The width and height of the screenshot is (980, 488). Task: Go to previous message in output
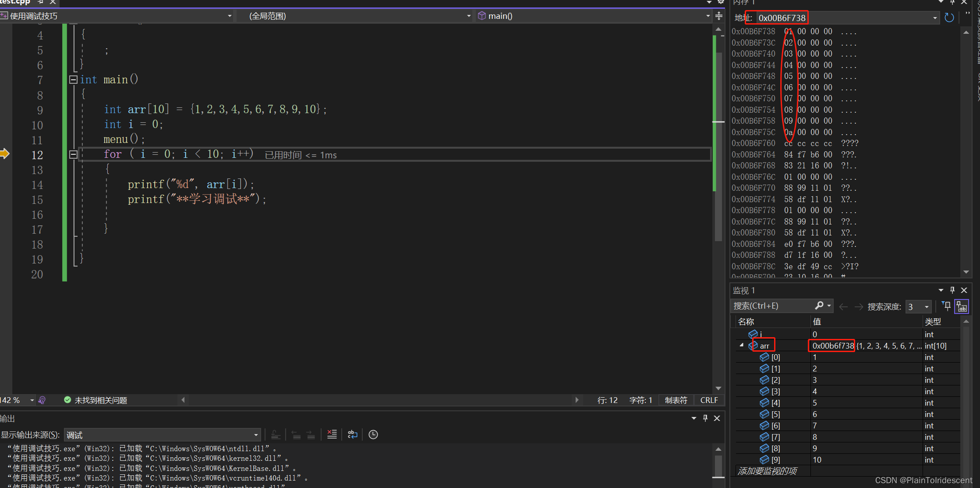(x=296, y=435)
